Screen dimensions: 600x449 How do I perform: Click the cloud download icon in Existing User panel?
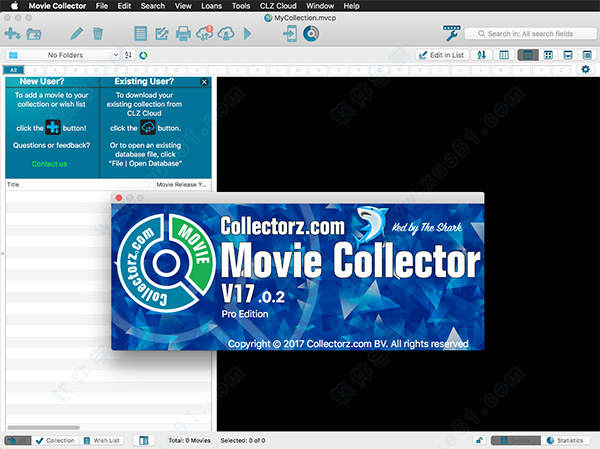click(147, 127)
